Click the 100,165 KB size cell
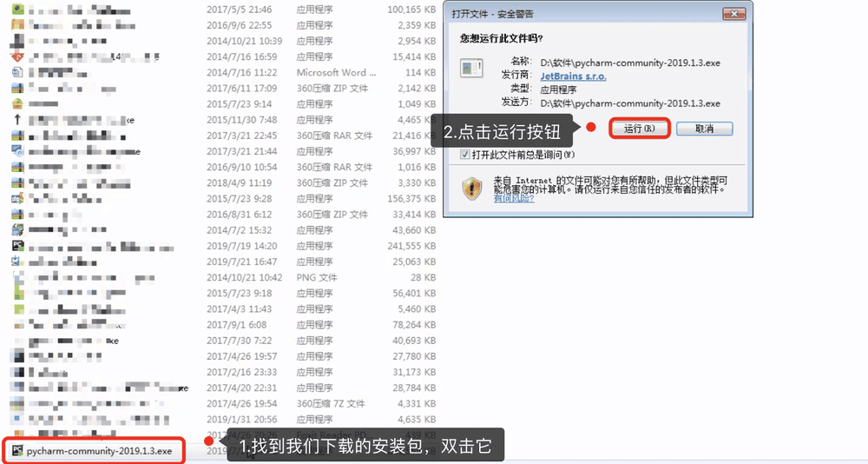Viewport: 868px width, 464px height. tap(411, 10)
